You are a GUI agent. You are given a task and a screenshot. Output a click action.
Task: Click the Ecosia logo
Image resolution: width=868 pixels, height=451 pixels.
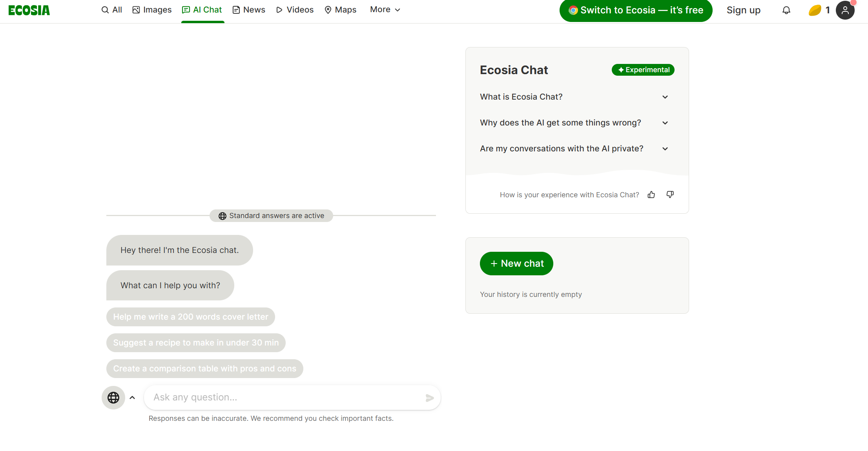pos(29,10)
